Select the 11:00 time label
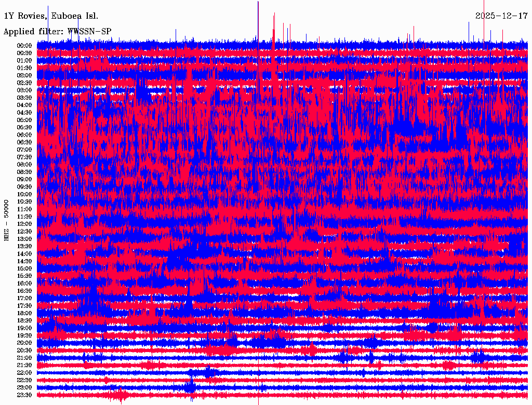Viewport: 532px width, 405px height. click(24, 209)
